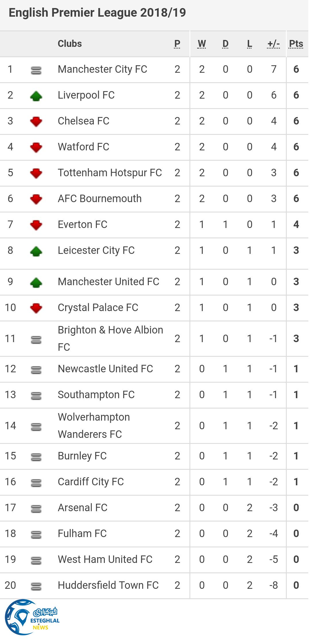Click the W wins column header

[x=202, y=44]
